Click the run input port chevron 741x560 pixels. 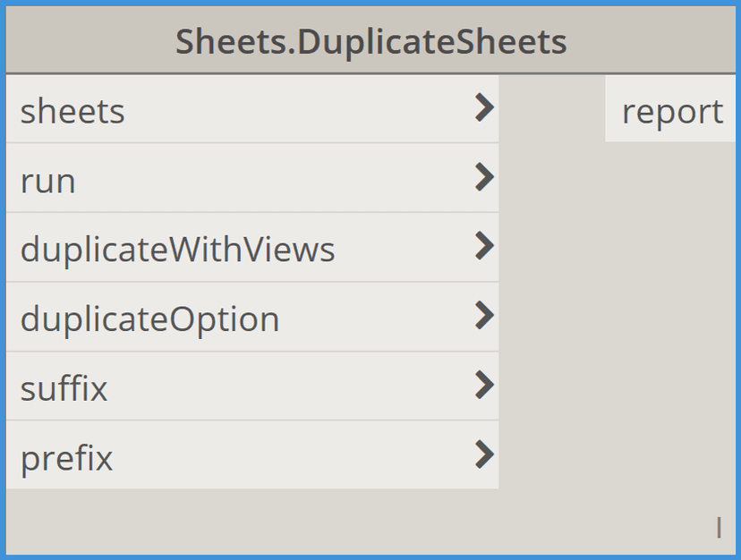pyautogui.click(x=483, y=179)
